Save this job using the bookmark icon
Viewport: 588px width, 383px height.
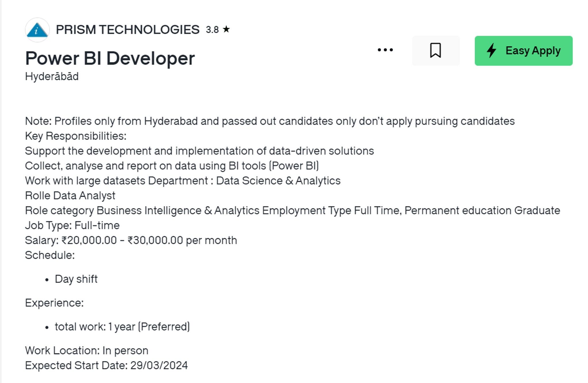point(435,50)
